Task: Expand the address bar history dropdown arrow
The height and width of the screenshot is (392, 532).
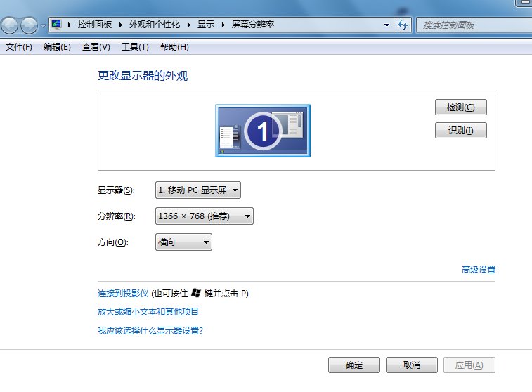Action: click(x=387, y=25)
